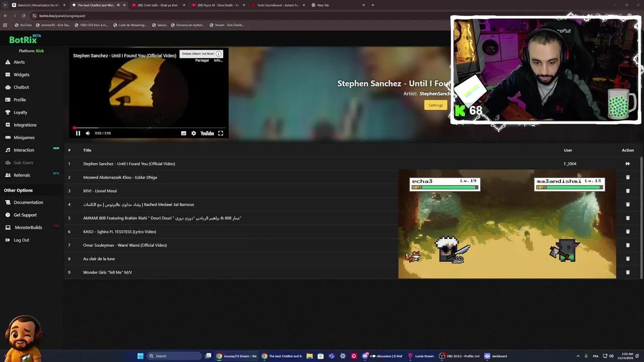
Task: Open YouTube bookmark
Action: [x=23, y=25]
